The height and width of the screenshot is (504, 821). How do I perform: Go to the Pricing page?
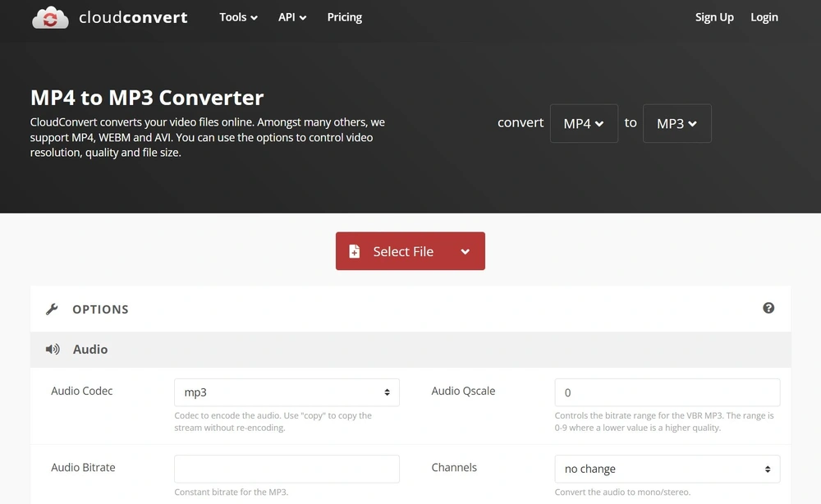point(345,17)
